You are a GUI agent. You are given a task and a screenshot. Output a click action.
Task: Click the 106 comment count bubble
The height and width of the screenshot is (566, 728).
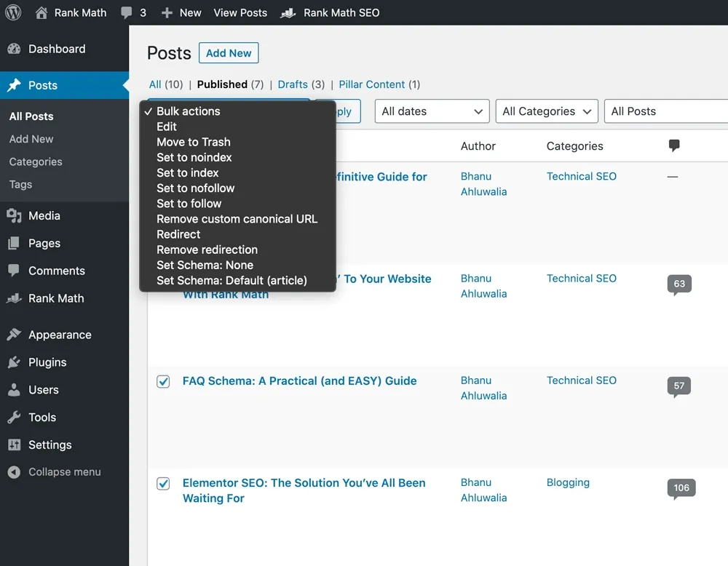click(681, 488)
